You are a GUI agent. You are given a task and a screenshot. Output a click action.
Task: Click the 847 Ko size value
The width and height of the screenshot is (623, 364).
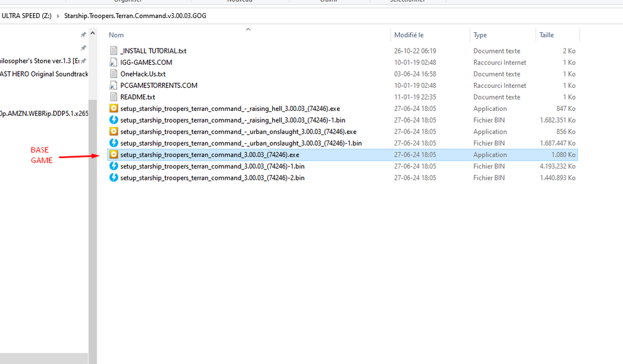pos(566,108)
